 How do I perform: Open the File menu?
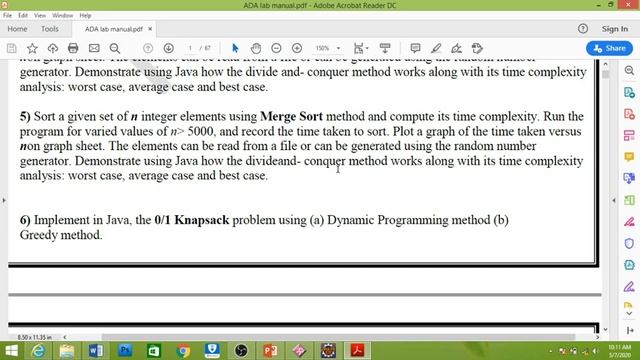[x=7, y=16]
